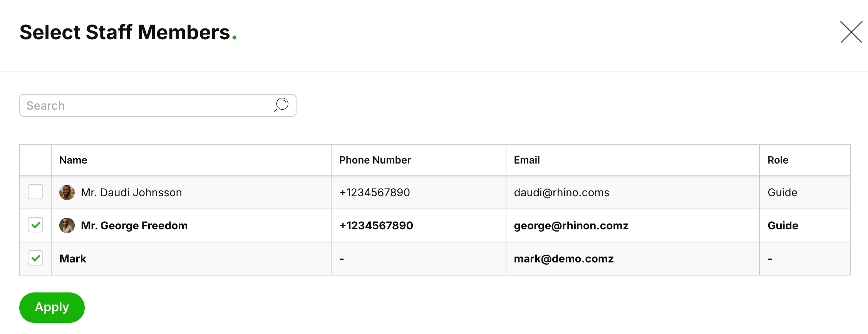The image size is (868, 334).
Task: Deselect the checkbox next to Mark
Action: [35, 258]
